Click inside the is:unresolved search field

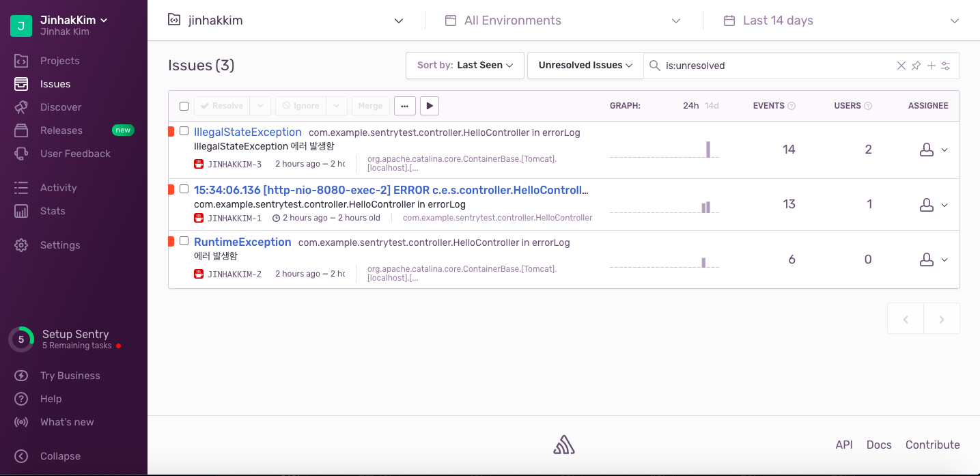(777, 66)
